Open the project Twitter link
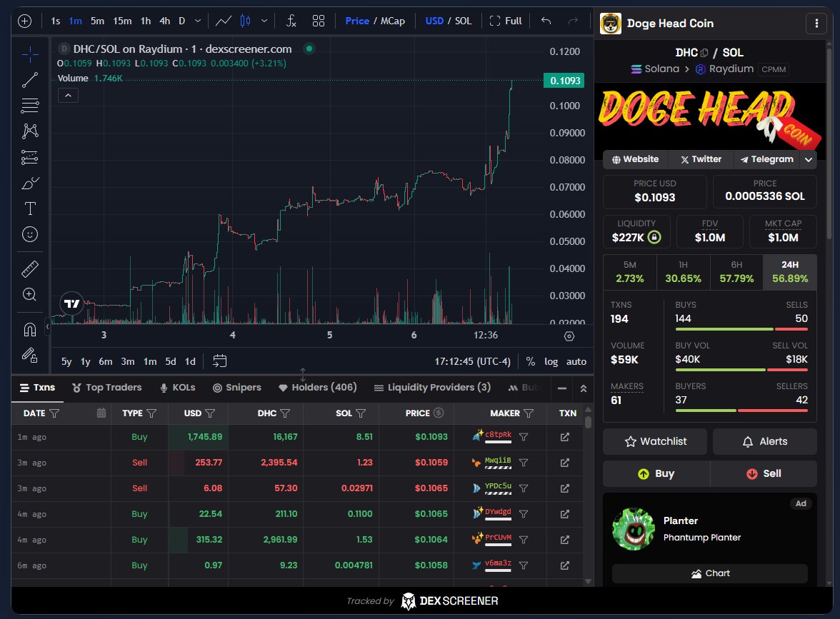Image resolution: width=840 pixels, height=619 pixels. (701, 160)
